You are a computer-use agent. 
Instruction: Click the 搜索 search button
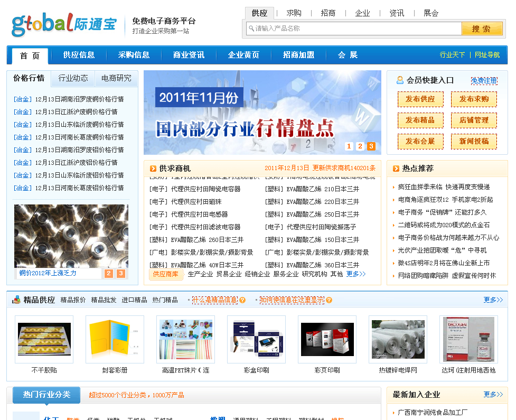coord(481,29)
